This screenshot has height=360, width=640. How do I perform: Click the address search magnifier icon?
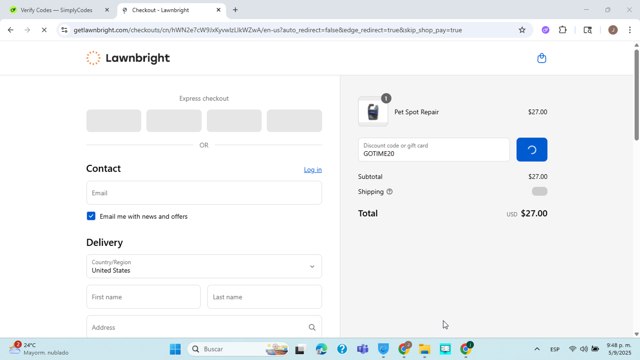312,327
